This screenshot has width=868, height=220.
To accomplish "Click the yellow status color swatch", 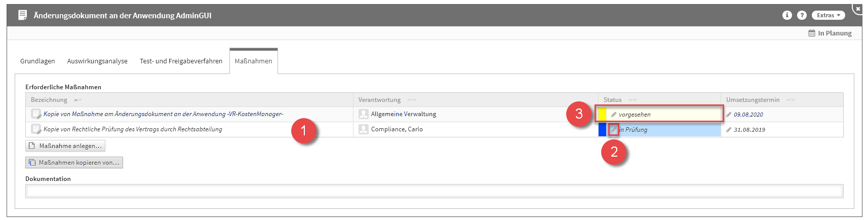I will pos(602,115).
